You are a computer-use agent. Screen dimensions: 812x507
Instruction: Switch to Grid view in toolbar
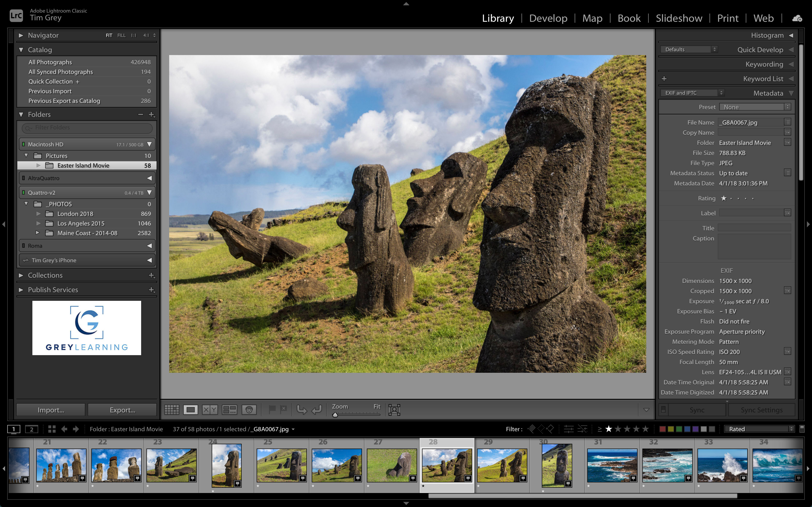click(171, 409)
